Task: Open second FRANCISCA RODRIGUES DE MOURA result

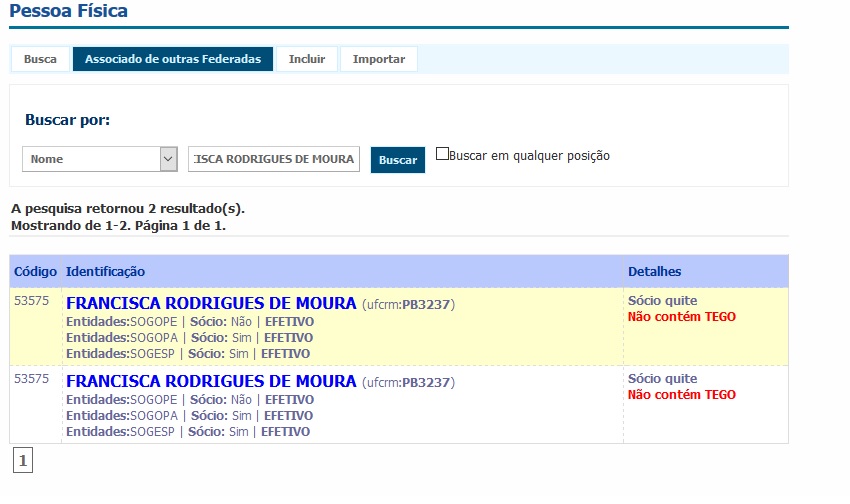Action: tap(211, 381)
